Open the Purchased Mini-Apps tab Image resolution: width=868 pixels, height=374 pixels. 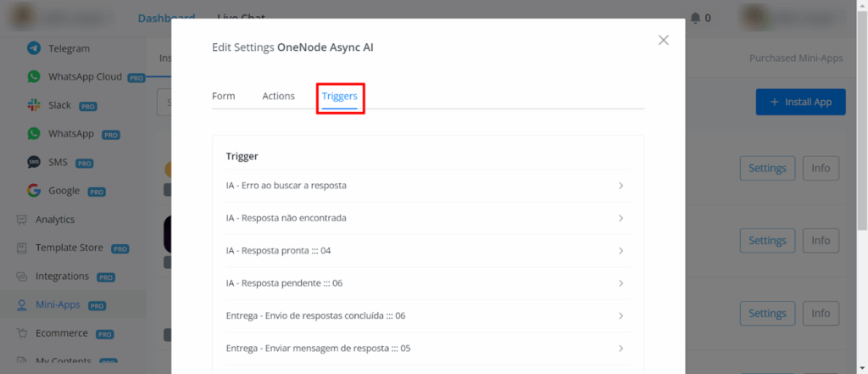tap(796, 59)
